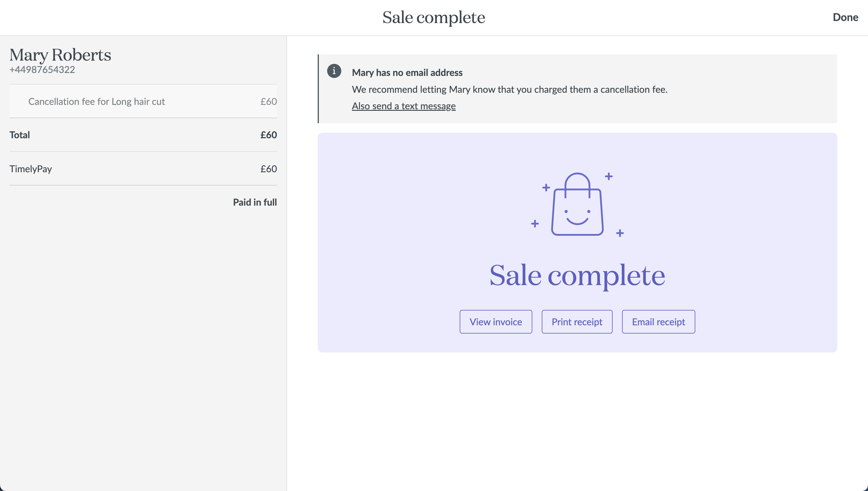Select the TimelyPay payment row label
The height and width of the screenshot is (491, 868).
[x=31, y=169]
